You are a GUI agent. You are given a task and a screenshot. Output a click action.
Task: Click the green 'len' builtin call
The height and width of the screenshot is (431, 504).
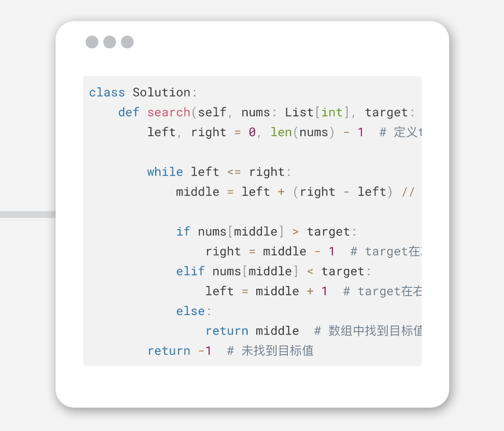point(281,132)
